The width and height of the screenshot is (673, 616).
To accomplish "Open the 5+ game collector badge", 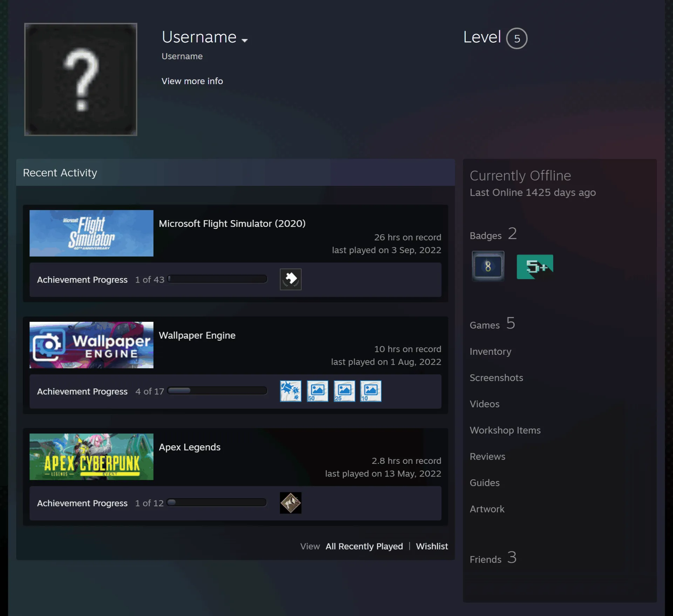I will pos(535,266).
